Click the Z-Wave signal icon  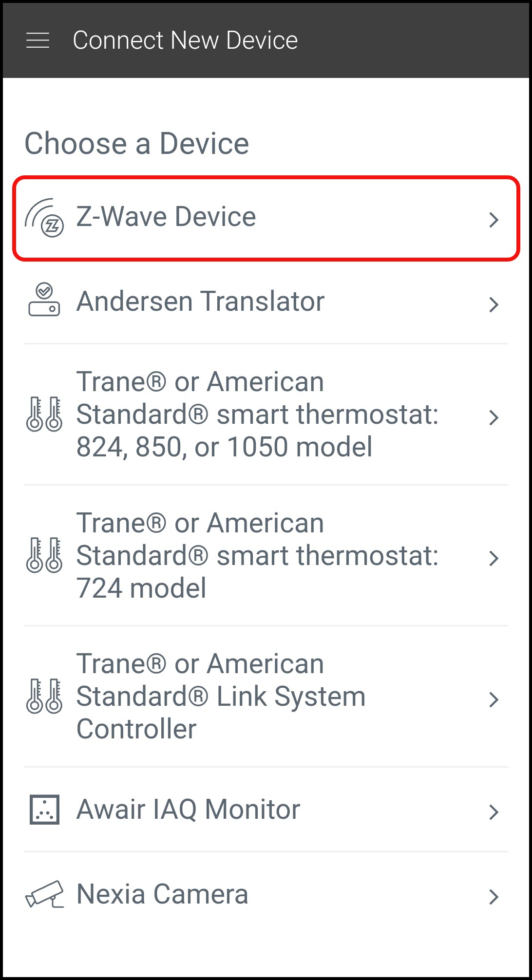44,218
